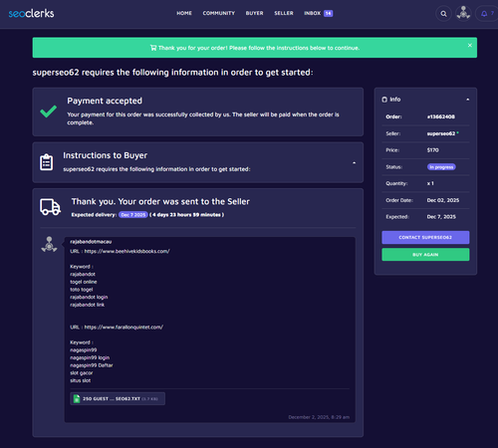Open the Buyer menu
498x448 pixels.
point(255,13)
